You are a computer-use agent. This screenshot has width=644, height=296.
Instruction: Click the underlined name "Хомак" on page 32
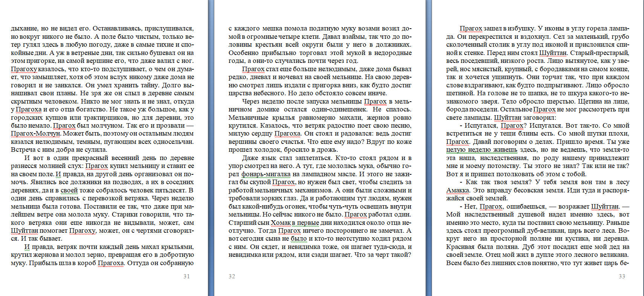(280, 223)
